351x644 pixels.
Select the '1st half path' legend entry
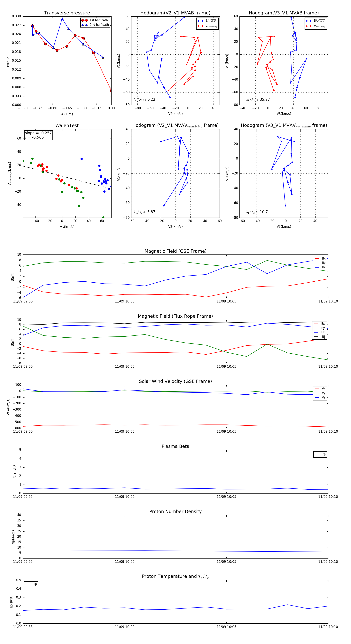(95, 20)
